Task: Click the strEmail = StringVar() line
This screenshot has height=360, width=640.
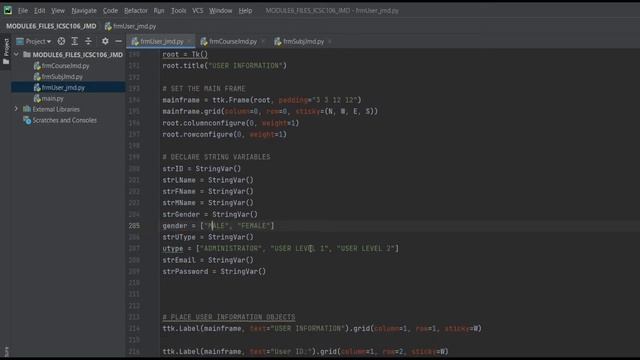Action: pos(208,260)
